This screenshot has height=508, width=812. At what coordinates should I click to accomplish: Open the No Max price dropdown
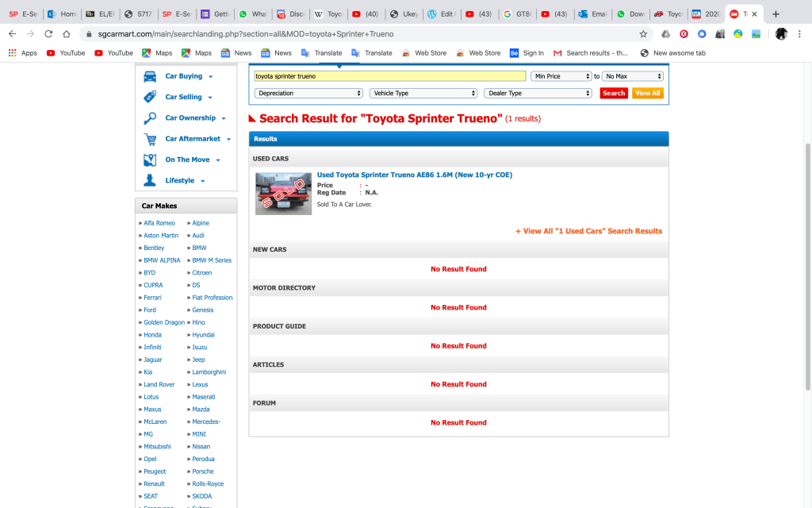tap(632, 76)
